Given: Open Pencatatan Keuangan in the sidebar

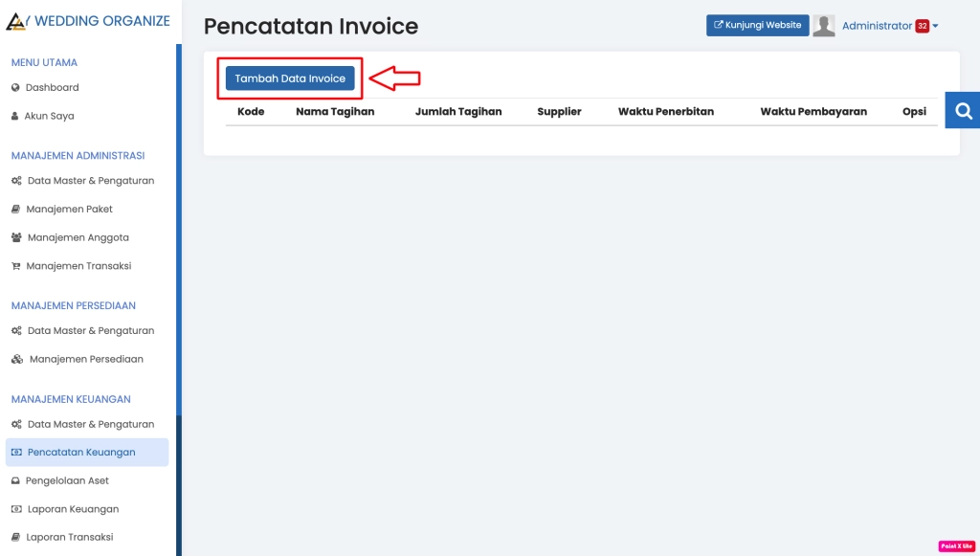Looking at the screenshot, I should [81, 453].
